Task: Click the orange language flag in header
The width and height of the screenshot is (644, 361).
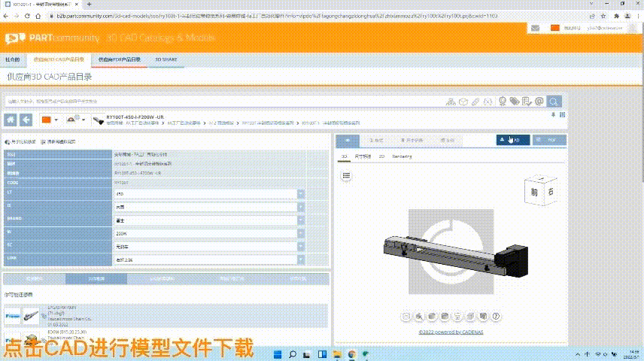Action: 555,28
